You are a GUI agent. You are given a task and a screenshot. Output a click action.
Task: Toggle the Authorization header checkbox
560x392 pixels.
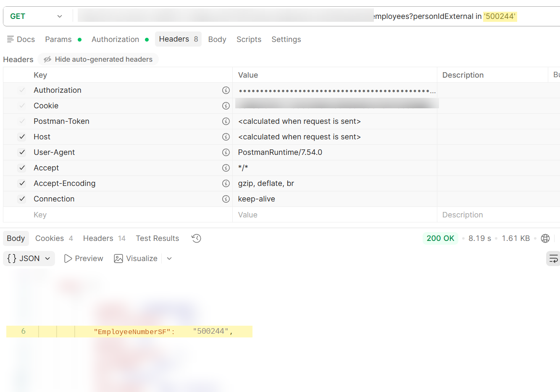pyautogui.click(x=22, y=90)
